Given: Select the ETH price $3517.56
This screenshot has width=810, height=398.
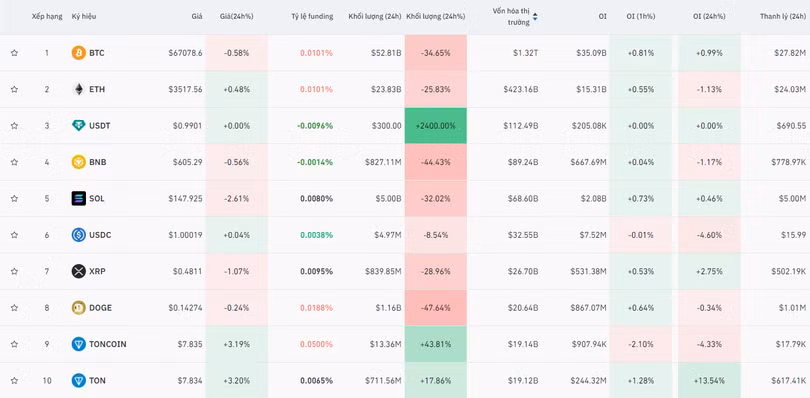Looking at the screenshot, I should [185, 89].
